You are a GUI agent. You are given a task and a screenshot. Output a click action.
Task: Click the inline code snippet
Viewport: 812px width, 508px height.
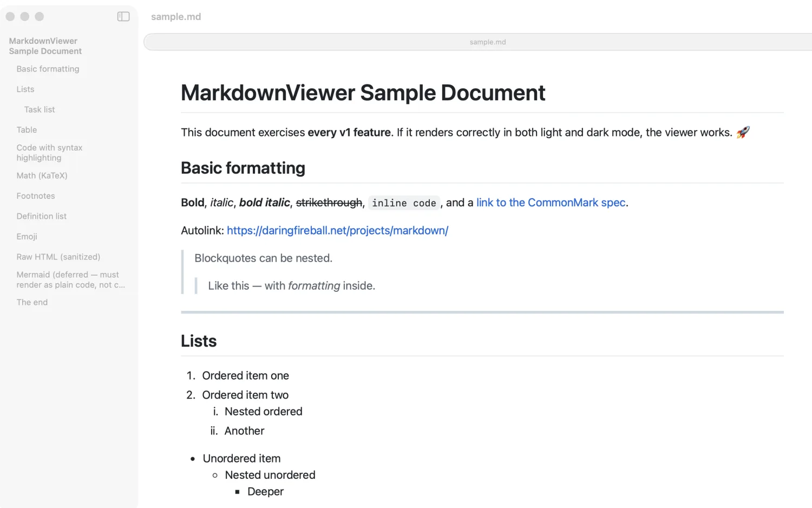coord(404,203)
